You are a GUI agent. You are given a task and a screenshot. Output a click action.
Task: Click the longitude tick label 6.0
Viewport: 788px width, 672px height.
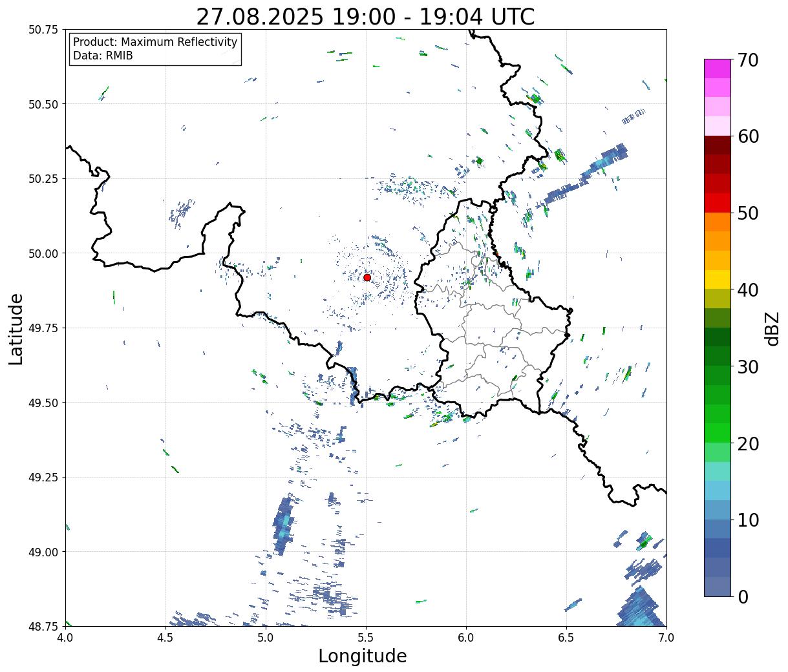point(466,637)
